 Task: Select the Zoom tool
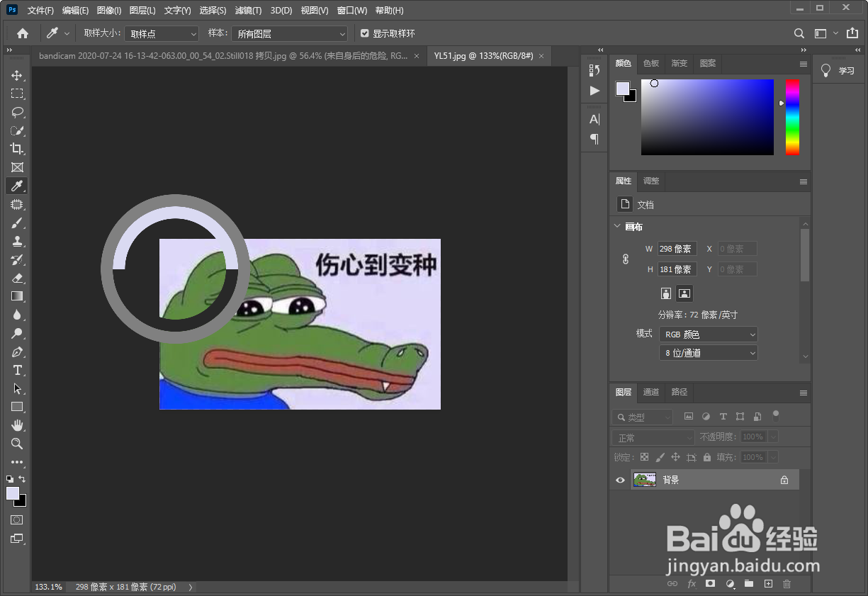point(17,444)
